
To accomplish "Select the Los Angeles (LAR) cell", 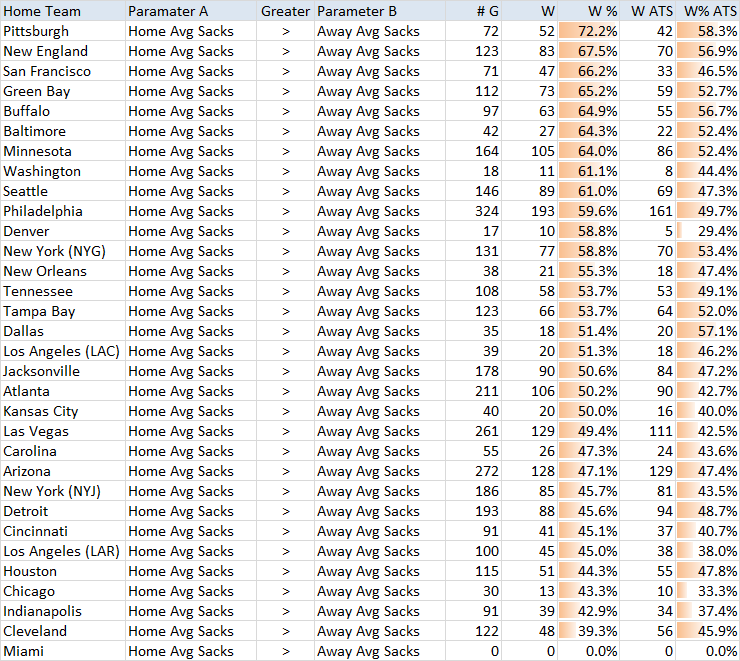I will tap(63, 551).
